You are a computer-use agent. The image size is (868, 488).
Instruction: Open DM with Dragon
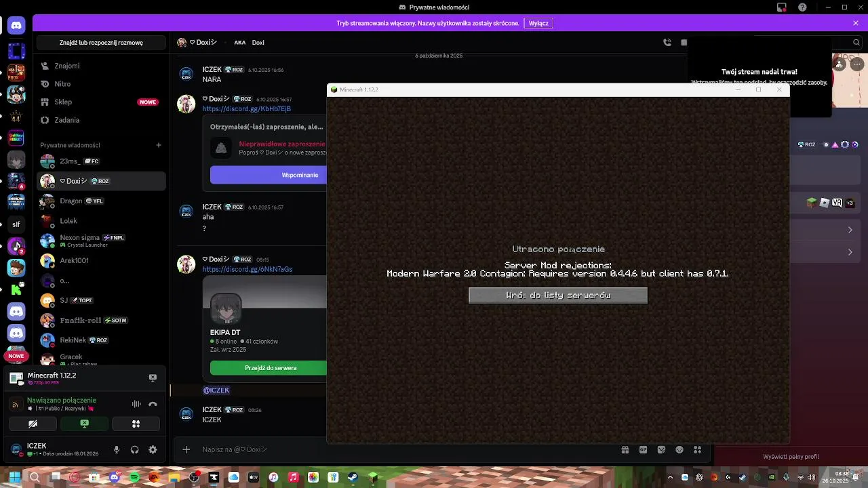pos(101,201)
